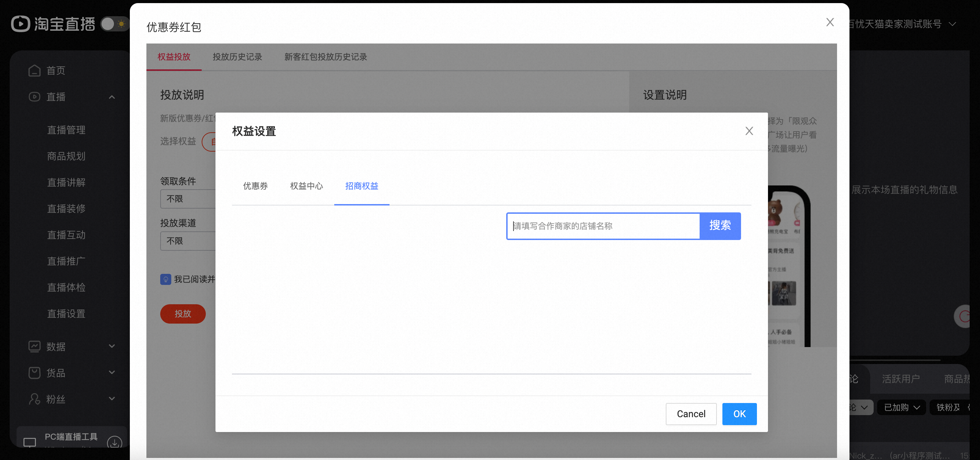Collapse the 直播 sidebar section

[112, 97]
